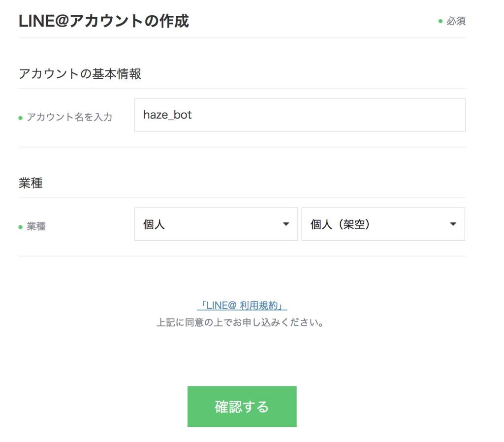Viewport: 504px width, 442px height.
Task: Open the 個人 industry category dropdown
Action: [x=216, y=224]
